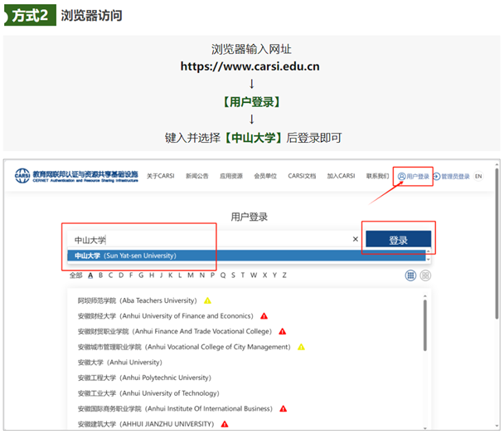Filter schools by letter B

100,276
